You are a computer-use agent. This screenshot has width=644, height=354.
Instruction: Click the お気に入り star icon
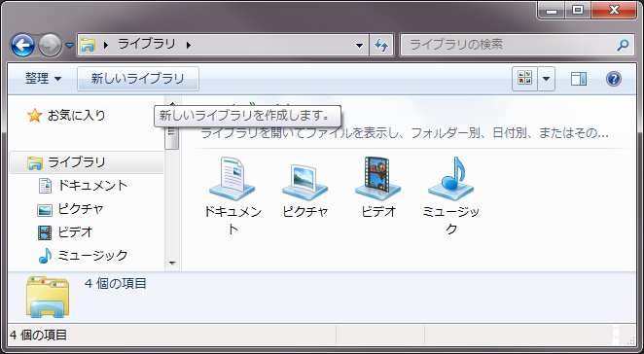pyautogui.click(x=34, y=116)
